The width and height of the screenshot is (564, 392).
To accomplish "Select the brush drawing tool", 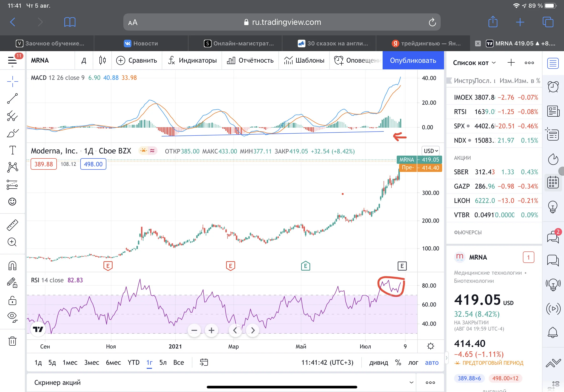I will pos(12,133).
